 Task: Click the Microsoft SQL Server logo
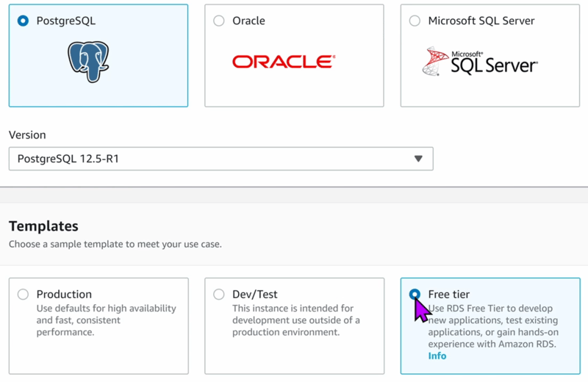pos(480,62)
